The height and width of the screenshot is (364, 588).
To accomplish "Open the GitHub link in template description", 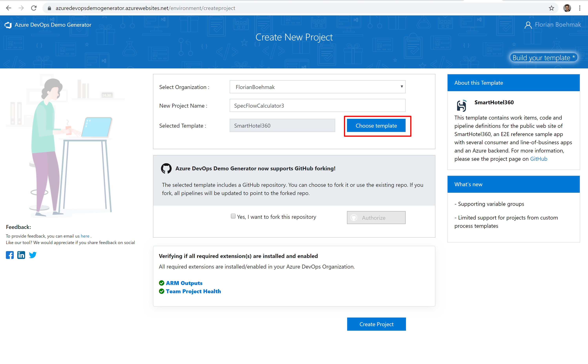I will 538,159.
